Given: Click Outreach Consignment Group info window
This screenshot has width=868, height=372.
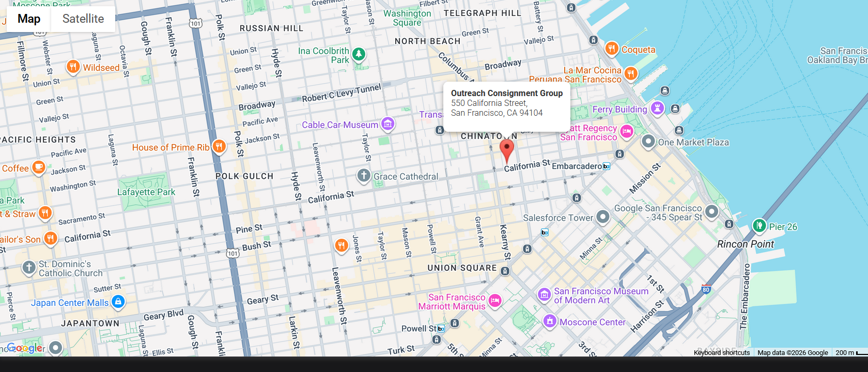Looking at the screenshot, I should (506, 103).
